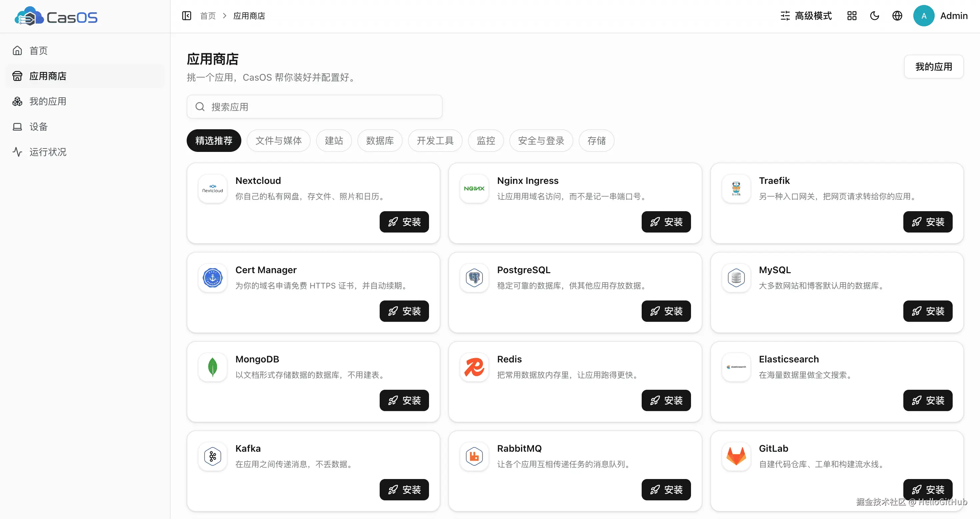
Task: Install Kafka with 安装 button
Action: 404,490
